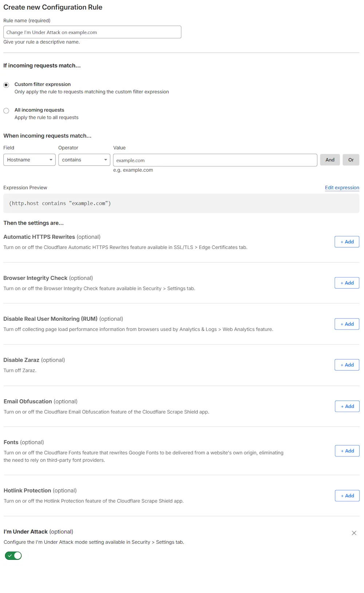Open the Field dropdown showing Hostname

click(28, 160)
